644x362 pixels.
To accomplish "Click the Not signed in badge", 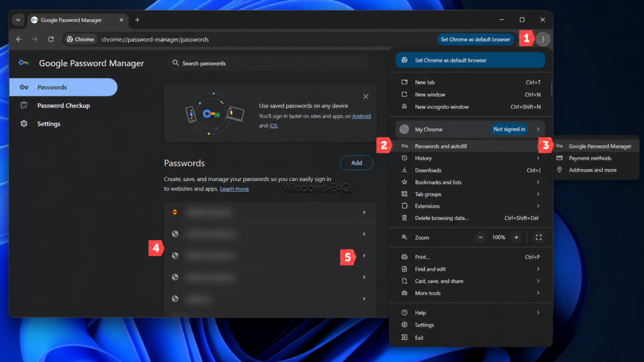I will pos(509,129).
